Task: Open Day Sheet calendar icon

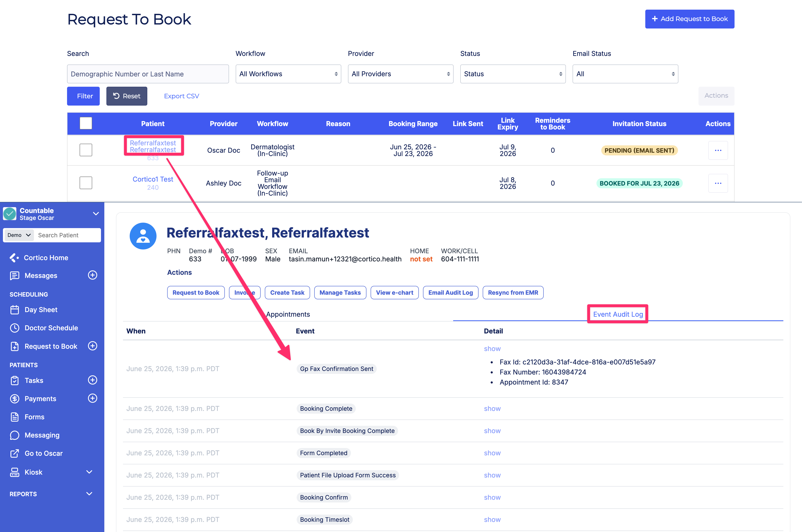Action: pos(15,310)
